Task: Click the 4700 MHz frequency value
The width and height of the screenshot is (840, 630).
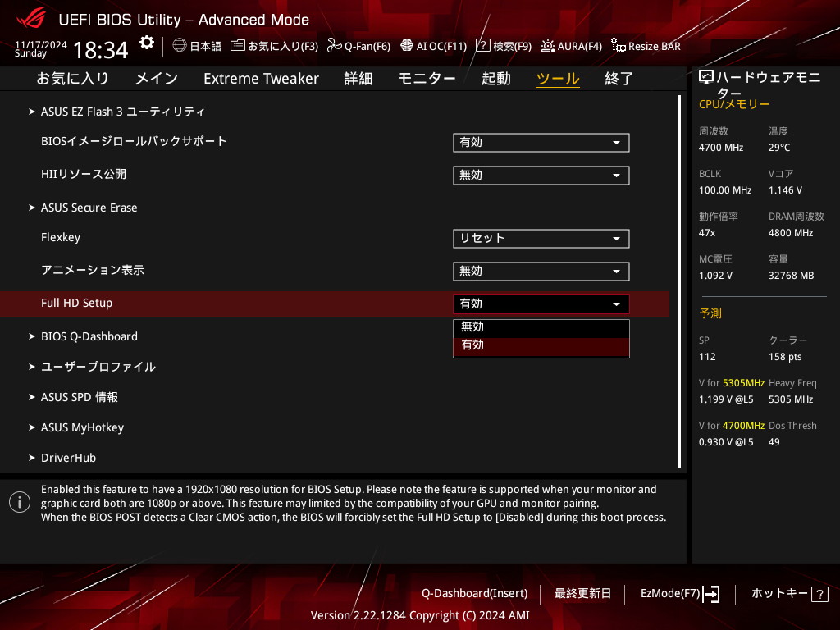Action: pyautogui.click(x=721, y=148)
